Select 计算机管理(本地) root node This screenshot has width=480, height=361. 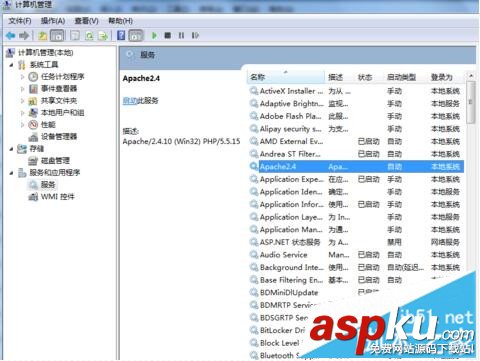point(45,53)
